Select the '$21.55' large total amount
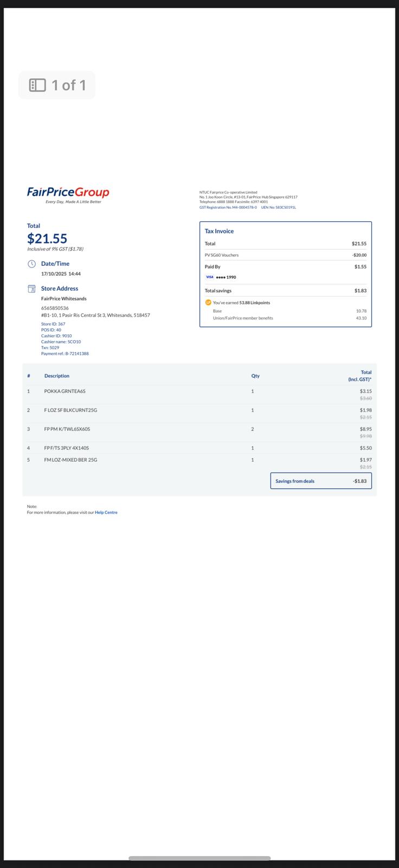 [x=47, y=238]
